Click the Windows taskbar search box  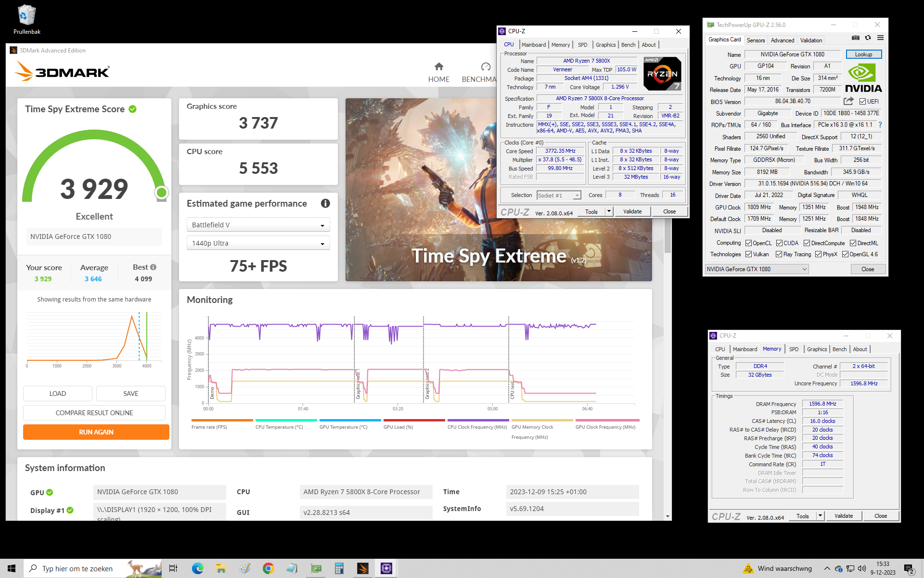(x=92, y=568)
